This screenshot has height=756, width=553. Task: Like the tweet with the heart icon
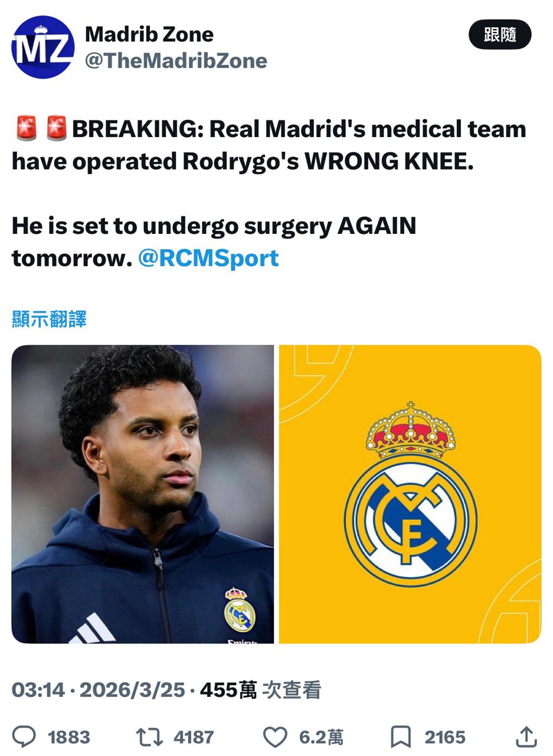click(x=274, y=737)
